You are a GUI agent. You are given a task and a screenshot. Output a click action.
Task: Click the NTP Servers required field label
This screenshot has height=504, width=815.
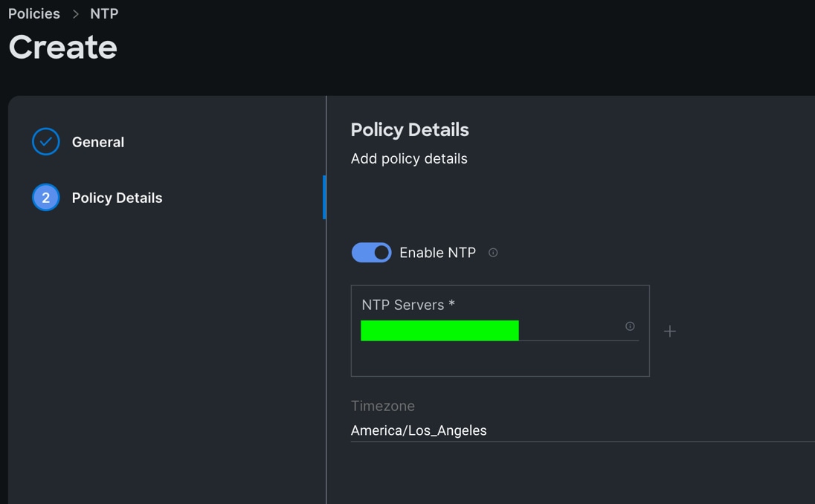tap(408, 305)
